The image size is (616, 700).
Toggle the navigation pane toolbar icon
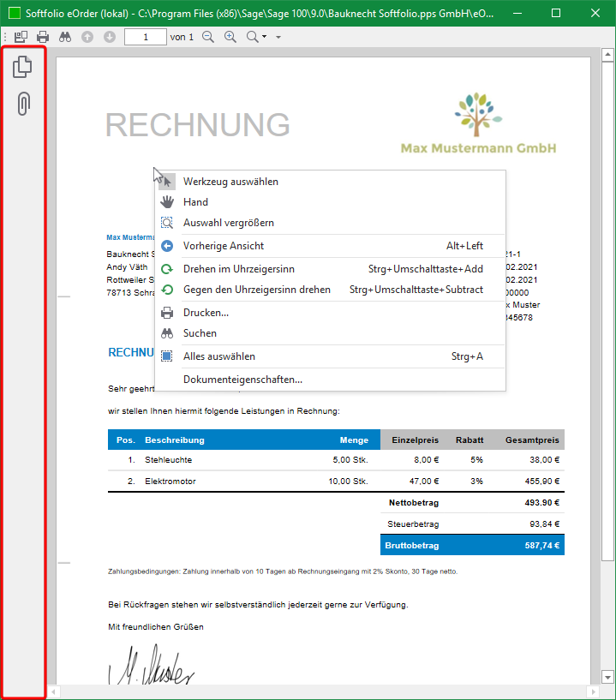click(21, 37)
